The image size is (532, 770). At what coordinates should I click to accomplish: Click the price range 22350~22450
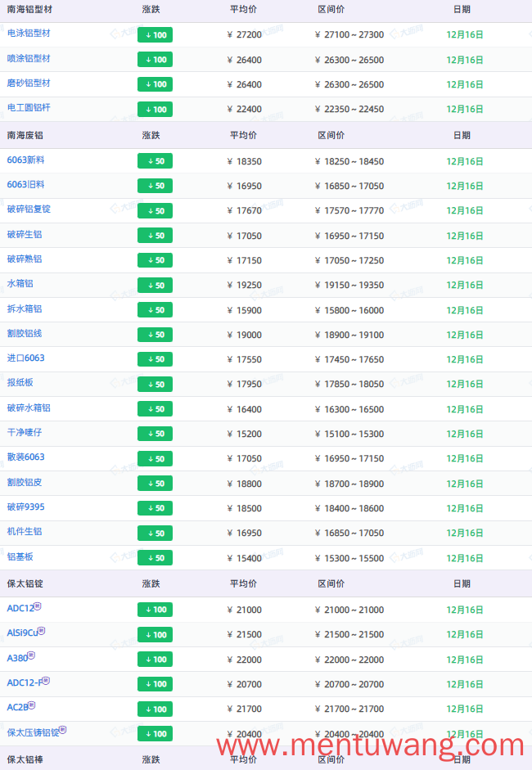point(349,109)
